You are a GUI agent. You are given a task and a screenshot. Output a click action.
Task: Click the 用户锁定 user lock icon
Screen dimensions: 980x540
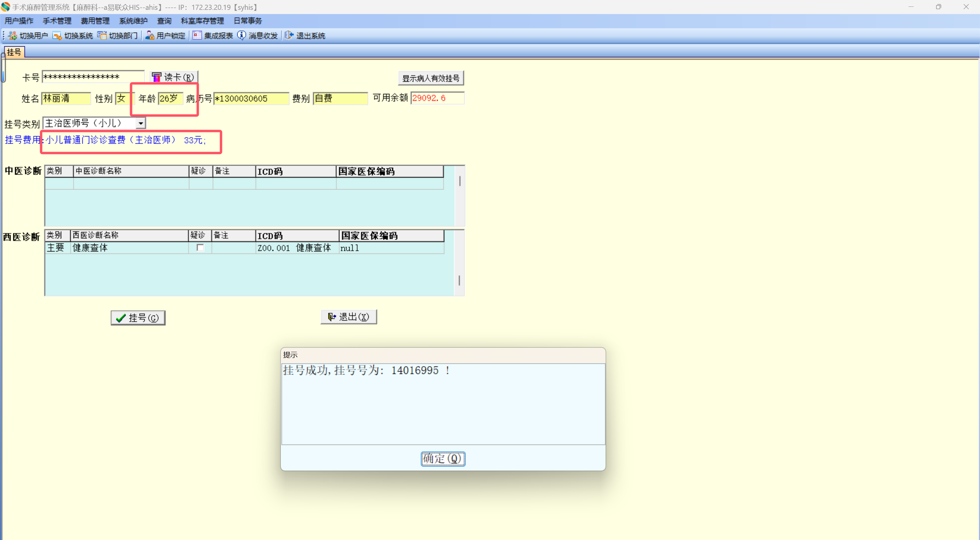point(149,35)
